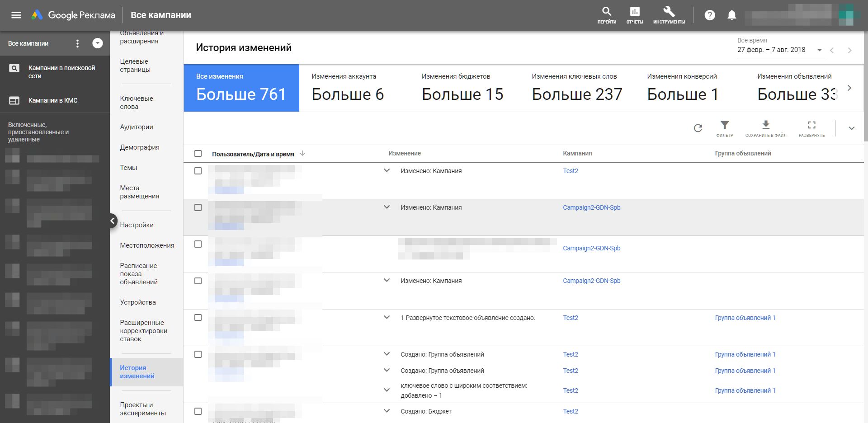Open the first 'Campaign2-GDN-Spb' campaign link
This screenshot has width=868, height=423.
[x=591, y=207]
